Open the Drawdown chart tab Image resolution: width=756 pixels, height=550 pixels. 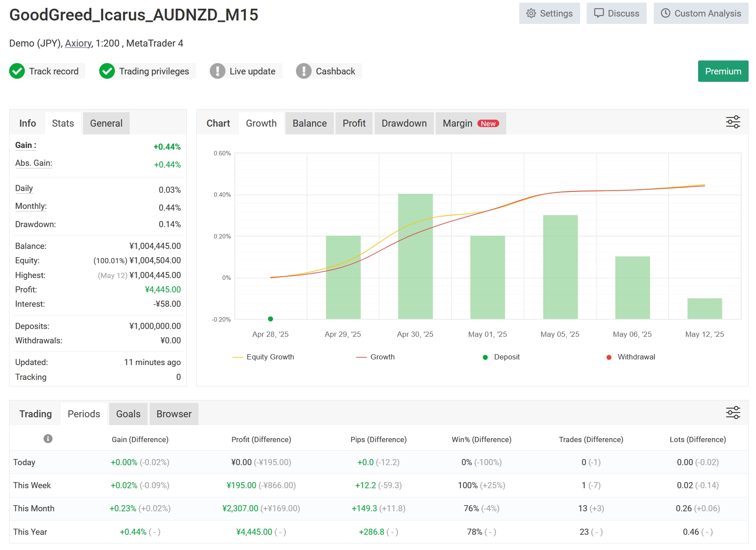coord(404,124)
